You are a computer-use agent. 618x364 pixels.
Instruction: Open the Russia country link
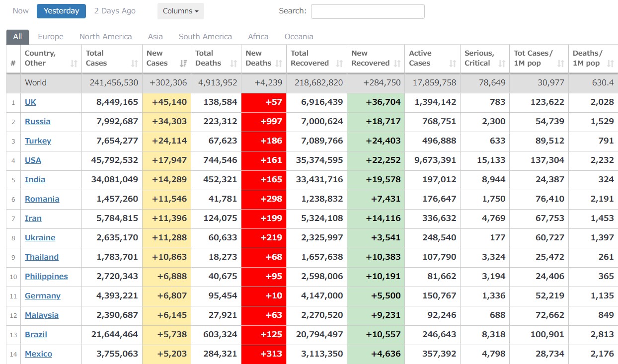click(38, 122)
